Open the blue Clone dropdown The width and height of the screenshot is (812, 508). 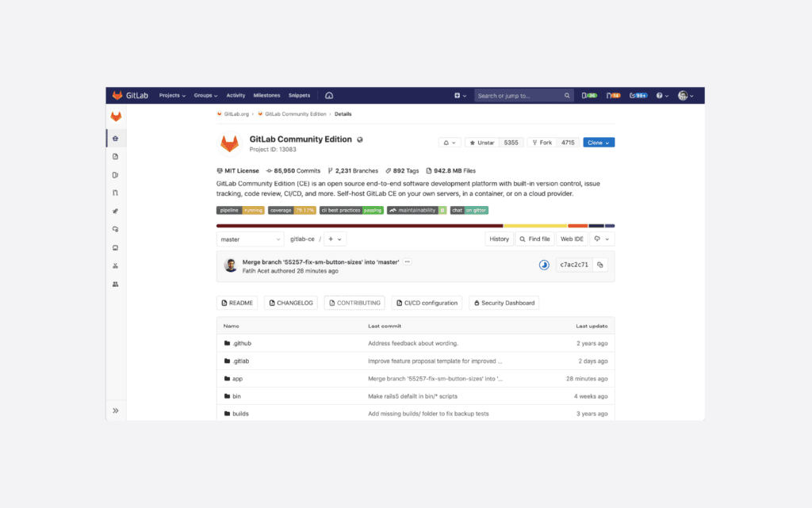(x=599, y=143)
